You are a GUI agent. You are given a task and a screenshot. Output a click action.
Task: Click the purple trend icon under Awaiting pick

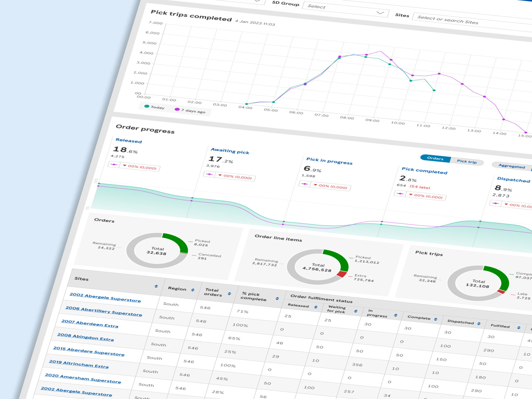[x=210, y=174]
